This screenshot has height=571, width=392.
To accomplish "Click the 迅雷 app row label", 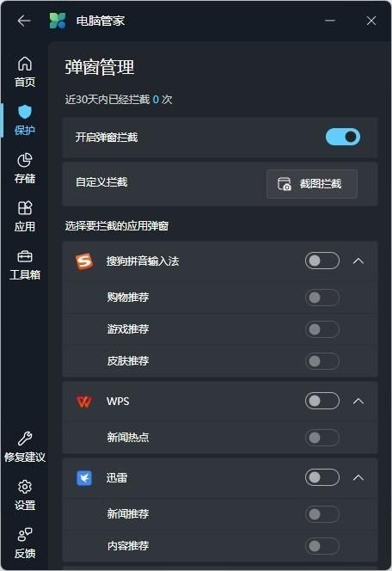I will click(x=117, y=478).
